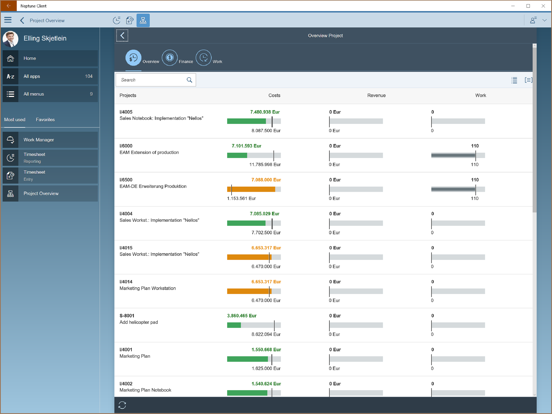The image size is (552, 414).
Task: Click cost value 3.860.465 Eur
Action: pos(242,316)
